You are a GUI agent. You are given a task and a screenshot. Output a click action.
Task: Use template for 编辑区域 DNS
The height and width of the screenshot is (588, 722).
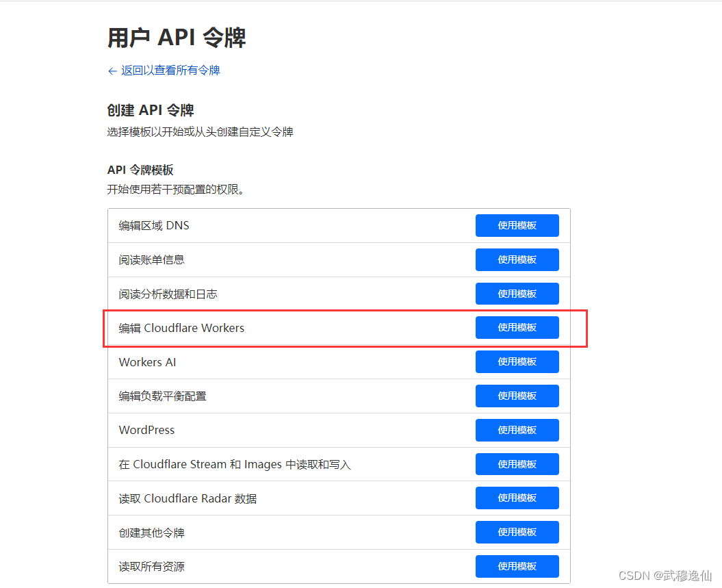coord(517,225)
